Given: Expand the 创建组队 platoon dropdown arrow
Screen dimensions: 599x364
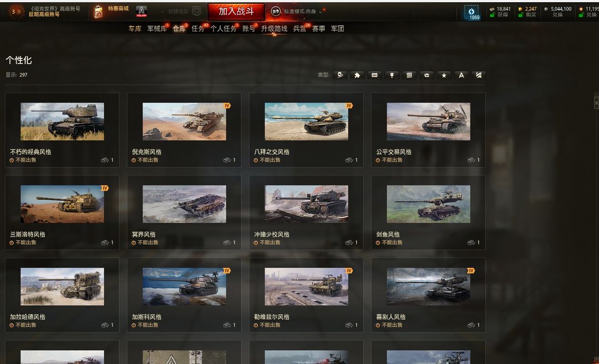Looking at the screenshot, I should [162, 12].
